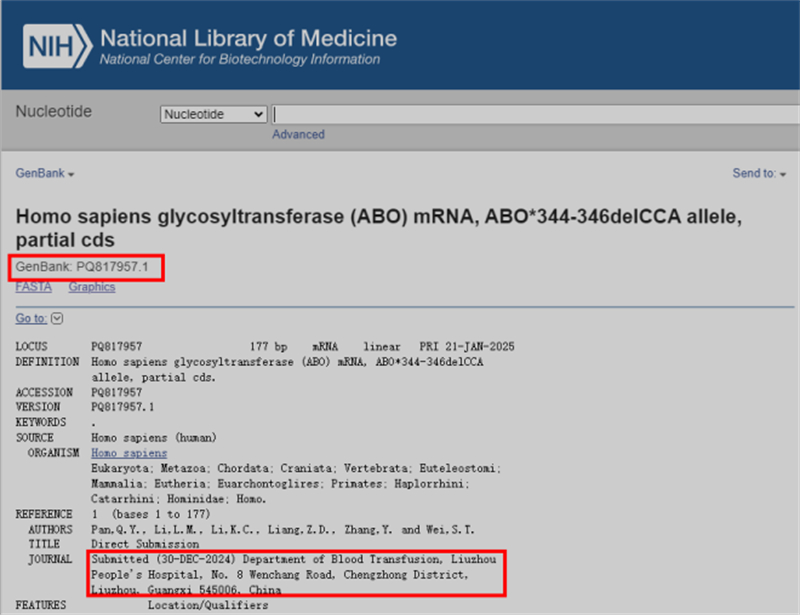Open the Send to menu
800x615 pixels.
point(759,173)
